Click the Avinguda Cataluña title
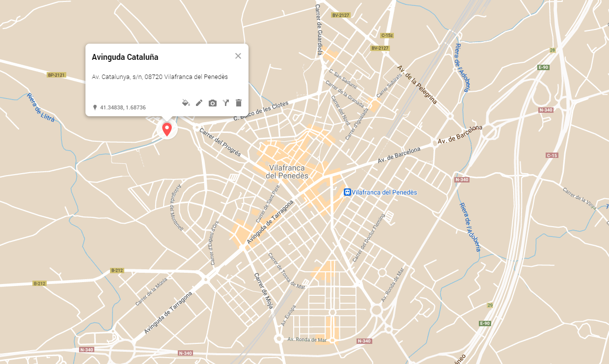This screenshot has height=364, width=609. click(x=125, y=57)
